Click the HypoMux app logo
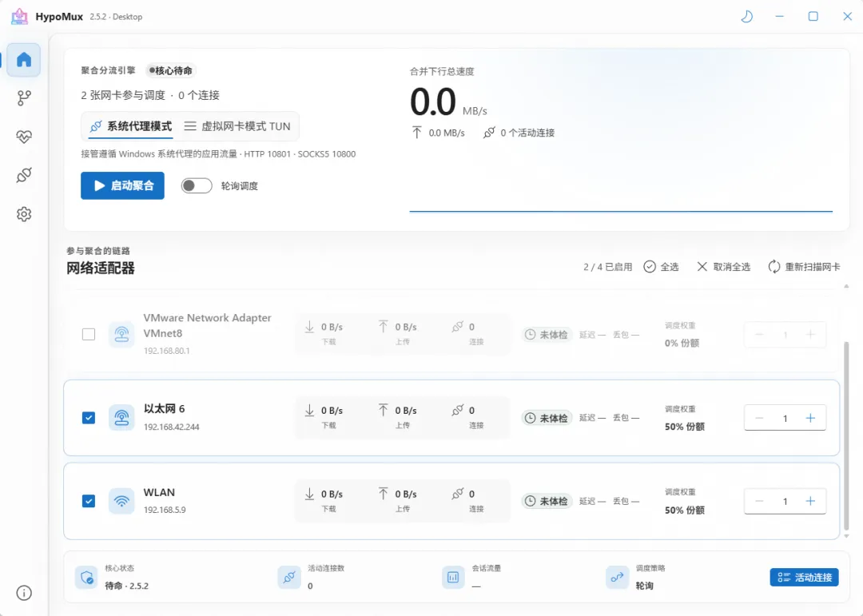 (20, 17)
